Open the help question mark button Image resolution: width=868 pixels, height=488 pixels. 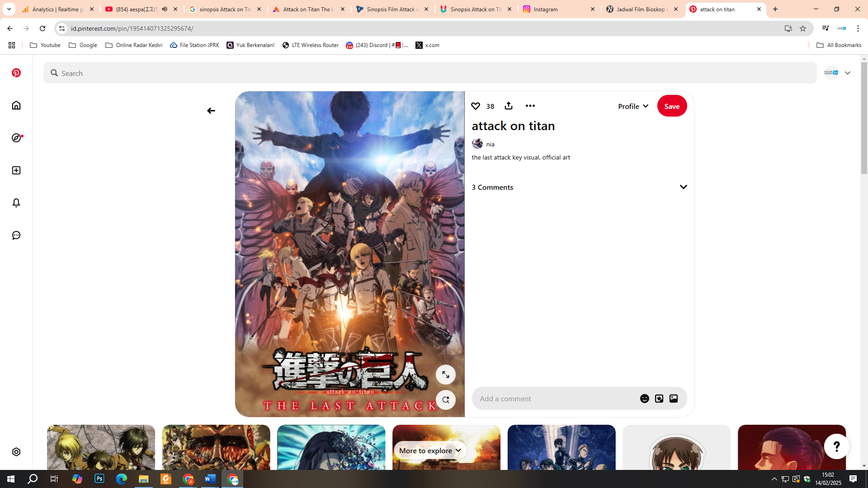[x=837, y=446]
